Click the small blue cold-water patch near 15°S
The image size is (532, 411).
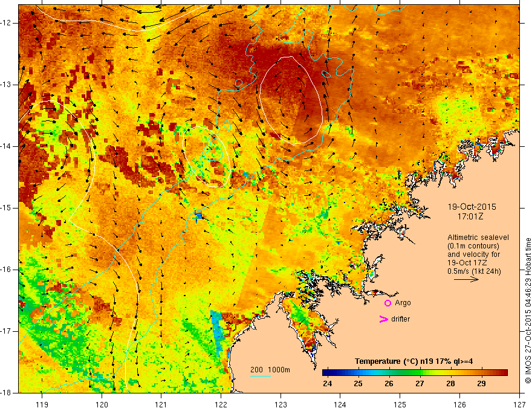[x=198, y=215]
